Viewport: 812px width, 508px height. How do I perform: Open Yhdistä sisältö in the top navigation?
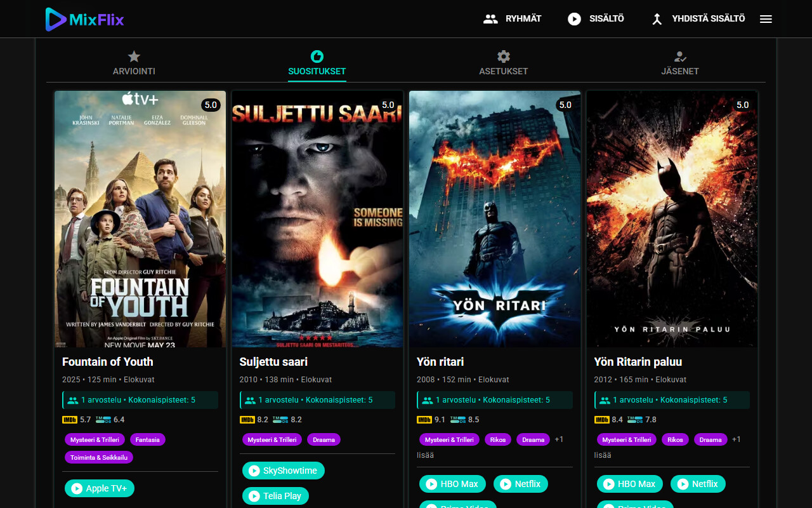click(x=698, y=19)
